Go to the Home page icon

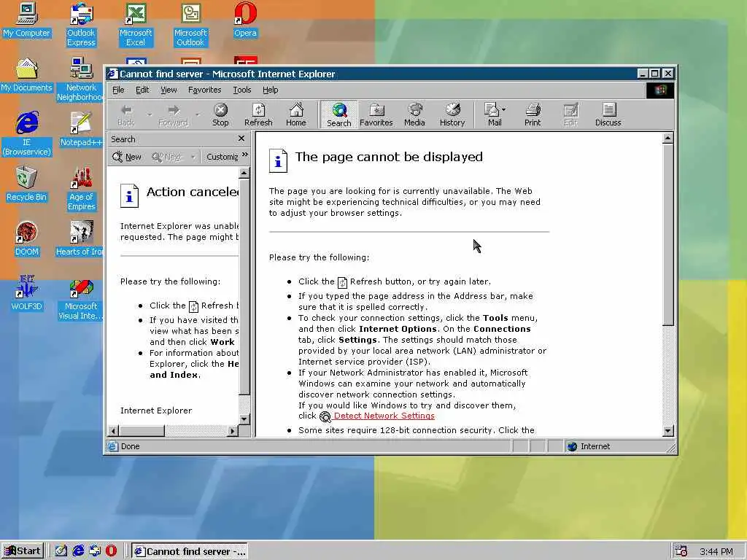click(296, 115)
